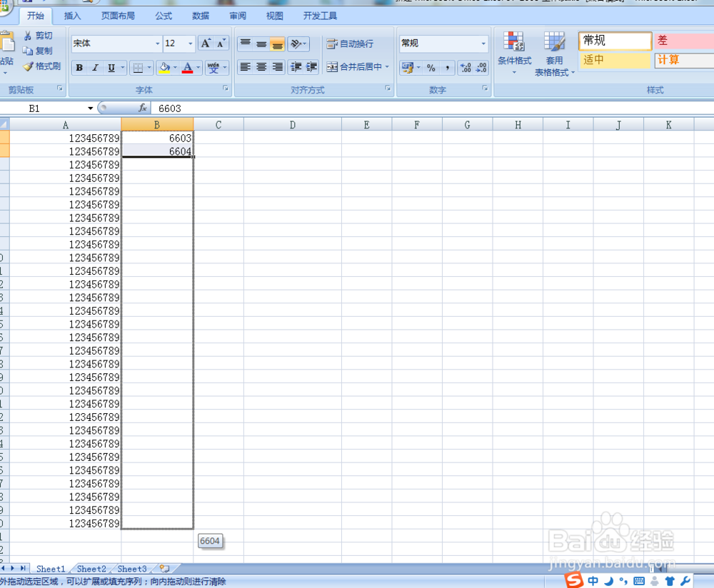Center text horizontally
The image size is (714, 588).
tap(261, 67)
